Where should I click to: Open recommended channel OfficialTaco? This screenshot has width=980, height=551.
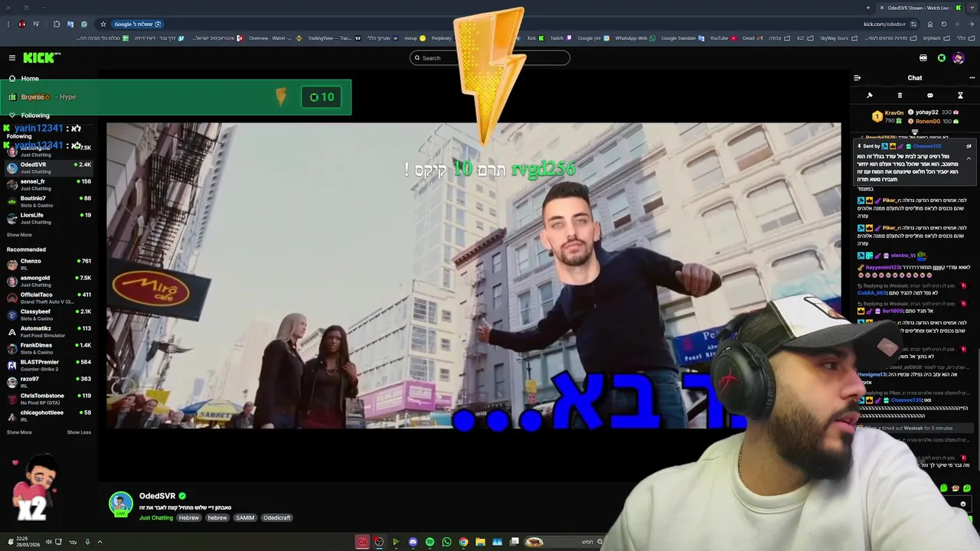49,298
